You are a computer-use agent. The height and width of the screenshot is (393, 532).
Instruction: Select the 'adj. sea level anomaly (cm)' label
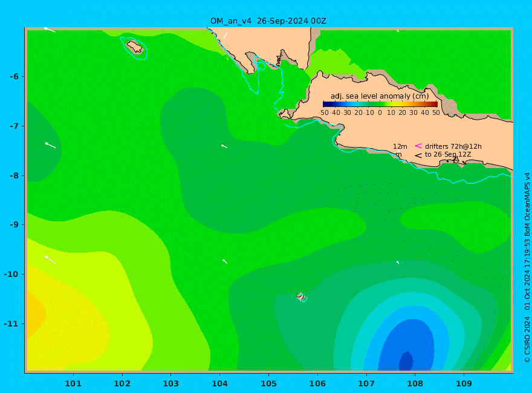380,96
